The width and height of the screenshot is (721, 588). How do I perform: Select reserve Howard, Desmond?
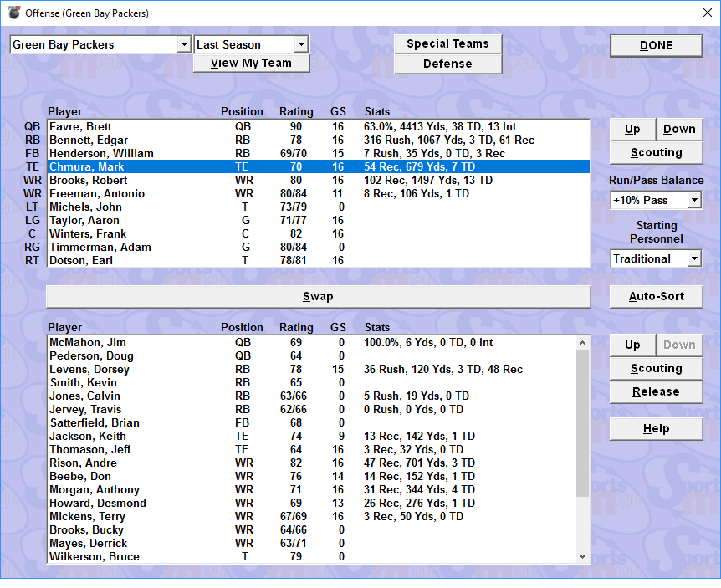click(312, 503)
